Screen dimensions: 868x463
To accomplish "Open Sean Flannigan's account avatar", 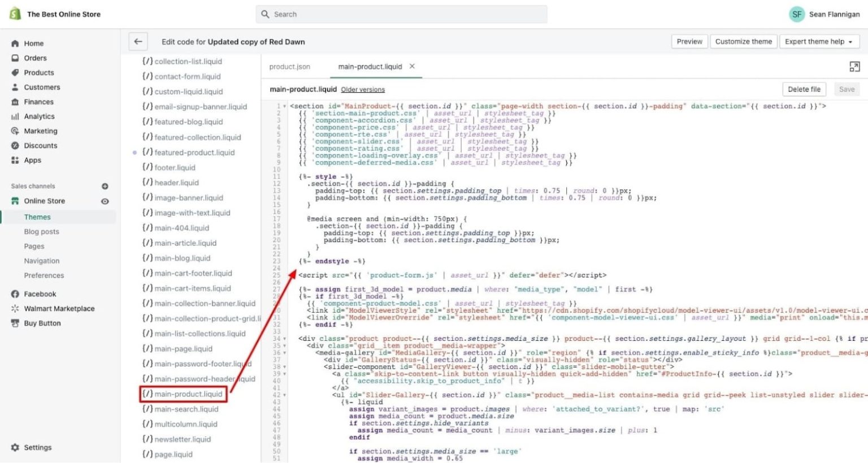I will coord(797,14).
